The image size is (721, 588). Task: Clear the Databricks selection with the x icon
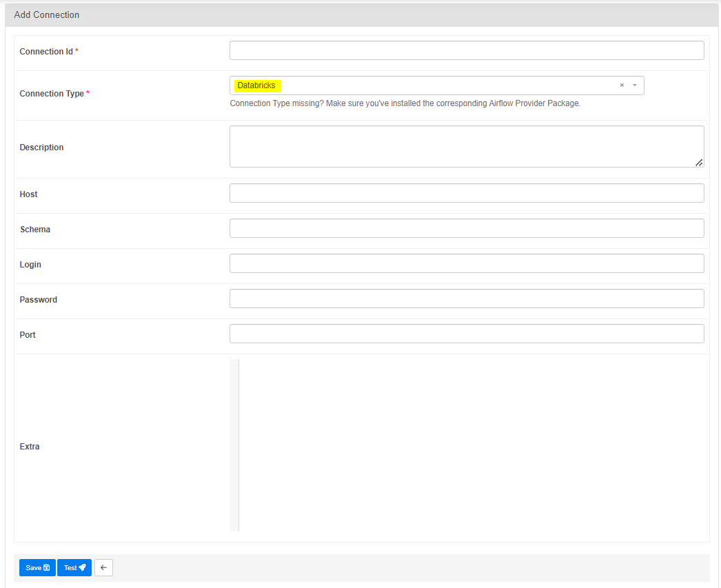pyautogui.click(x=621, y=85)
